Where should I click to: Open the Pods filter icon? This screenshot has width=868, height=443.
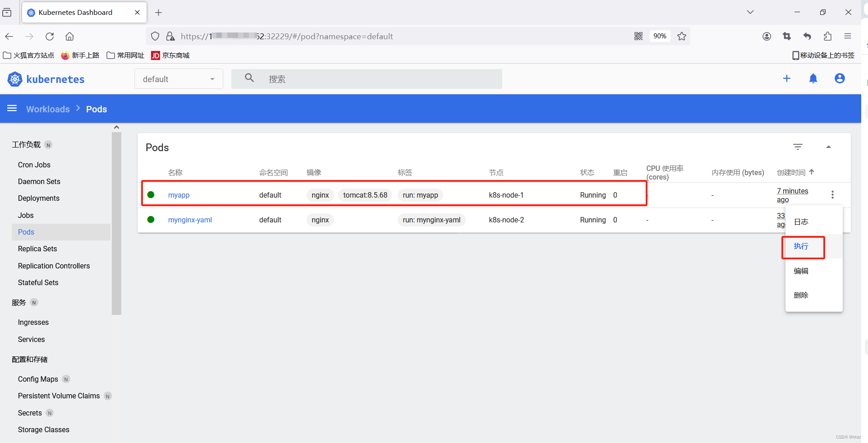798,147
